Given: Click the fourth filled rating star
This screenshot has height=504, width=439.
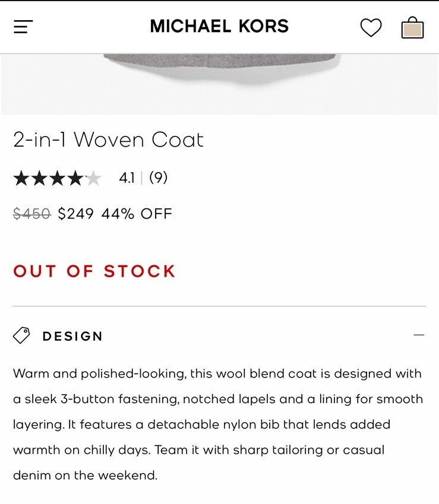Looking at the screenshot, I should 75,178.
